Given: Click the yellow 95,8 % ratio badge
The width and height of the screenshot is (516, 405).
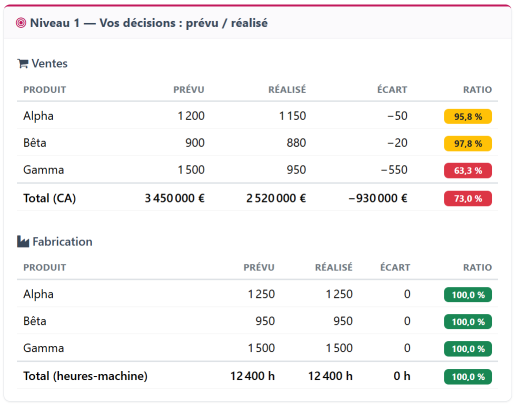Looking at the screenshot, I should click(x=468, y=116).
